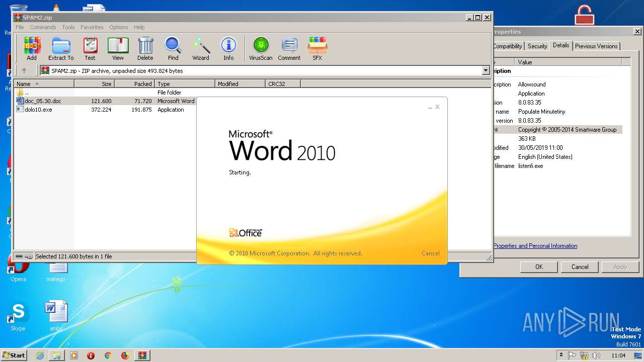Sort by the Modified column header
The height and width of the screenshot is (362, 644).
(240, 84)
